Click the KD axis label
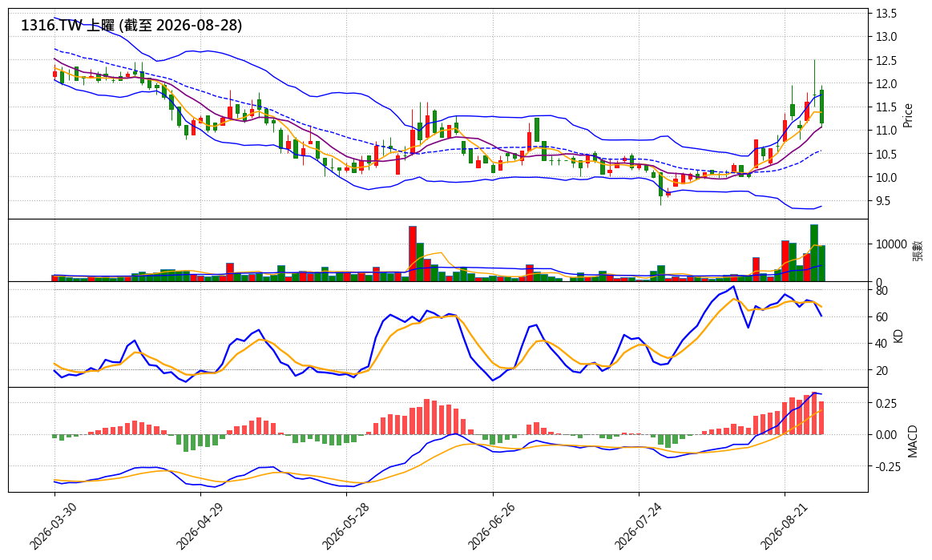The height and width of the screenshot is (560, 932). tap(898, 336)
